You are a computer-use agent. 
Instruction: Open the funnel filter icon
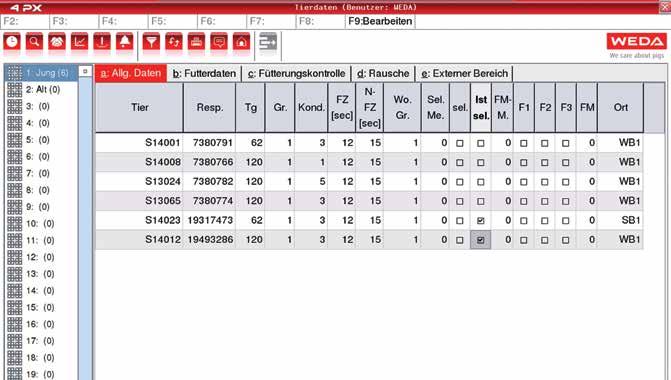coord(151,42)
